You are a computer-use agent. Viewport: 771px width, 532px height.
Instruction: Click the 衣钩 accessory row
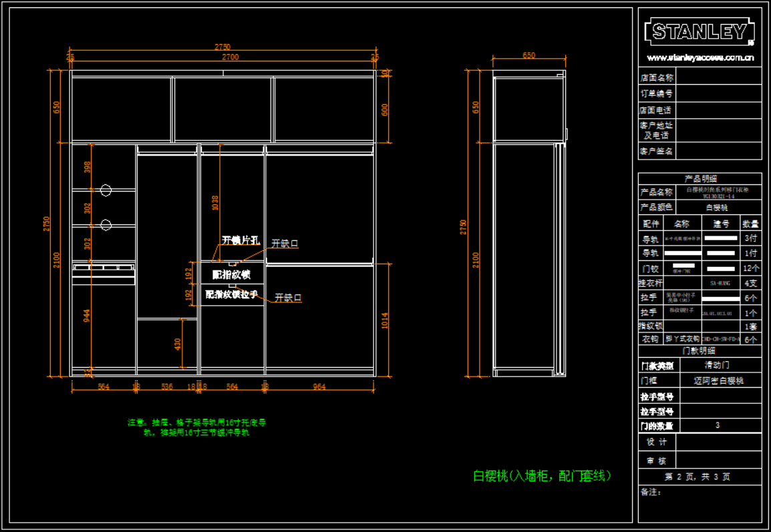pos(700,339)
